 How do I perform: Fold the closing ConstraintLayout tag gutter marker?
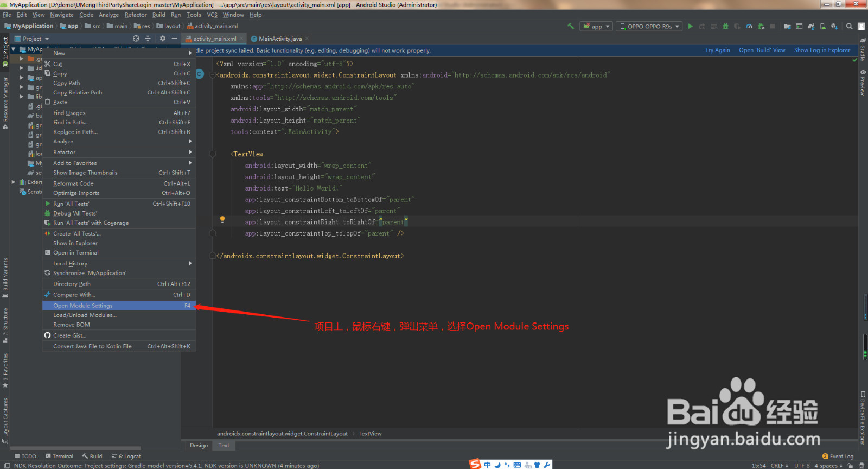(213, 256)
